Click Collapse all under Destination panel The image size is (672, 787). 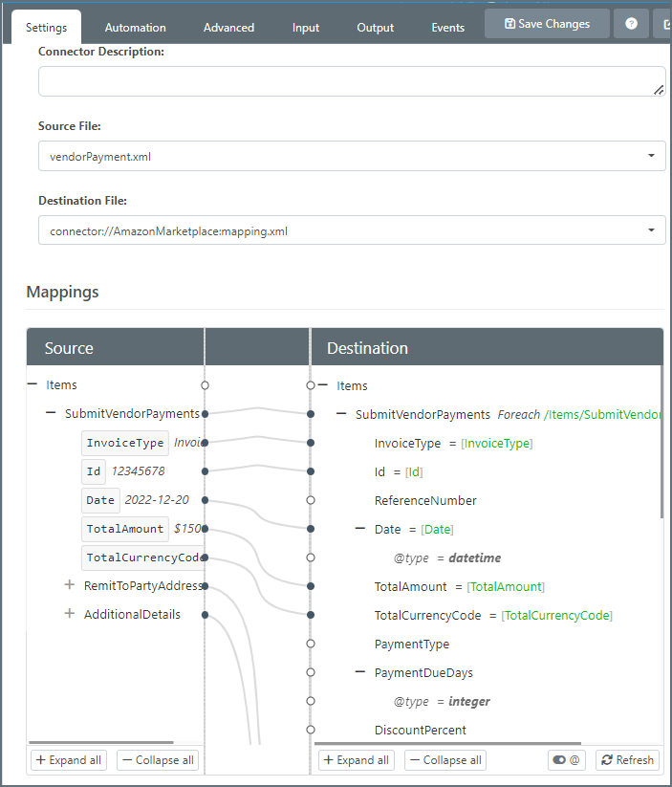(445, 760)
